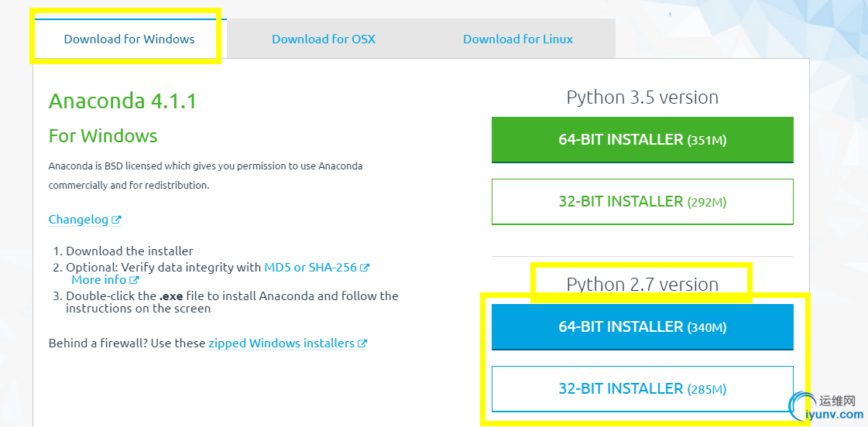Download Python 2.7 64-bit installer (340M)
This screenshot has width=868, height=427.
pyautogui.click(x=642, y=327)
